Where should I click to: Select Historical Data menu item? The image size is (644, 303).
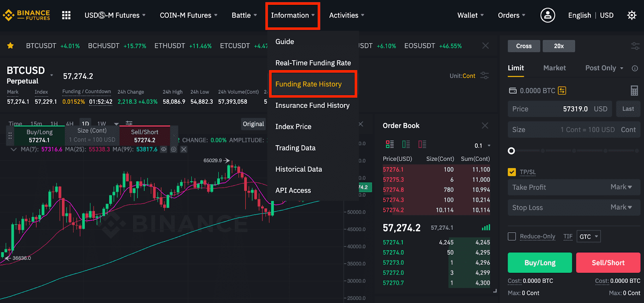(299, 169)
